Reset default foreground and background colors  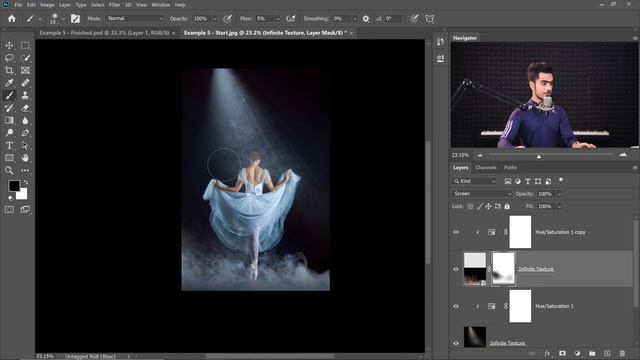pos(10,198)
